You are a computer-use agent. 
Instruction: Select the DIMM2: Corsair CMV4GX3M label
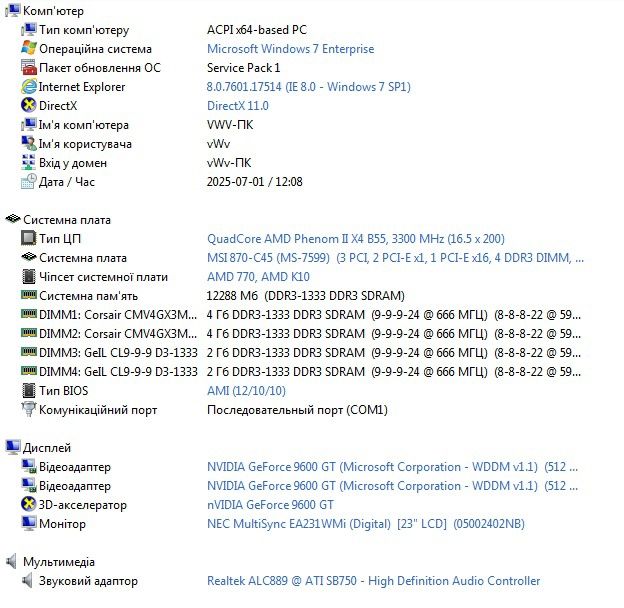pos(118,333)
